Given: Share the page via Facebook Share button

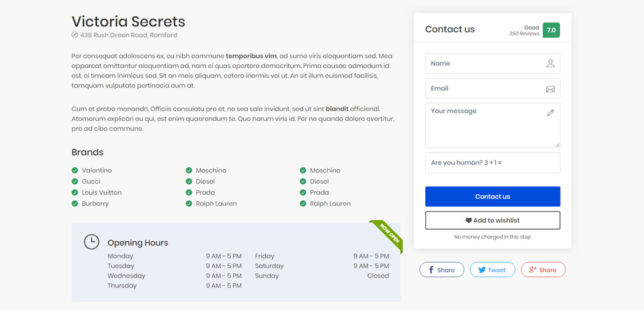Looking at the screenshot, I should point(442,270).
